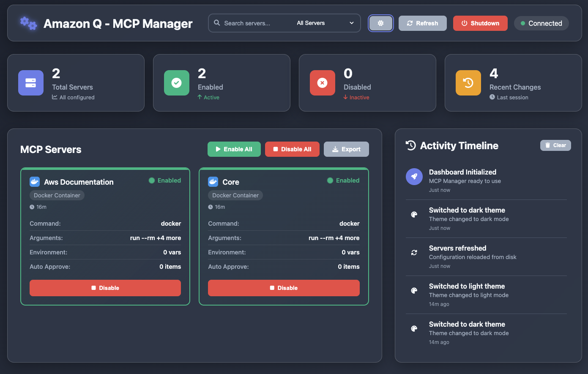
Task: Click the gears logo beside Amazon Q title
Action: (28, 23)
